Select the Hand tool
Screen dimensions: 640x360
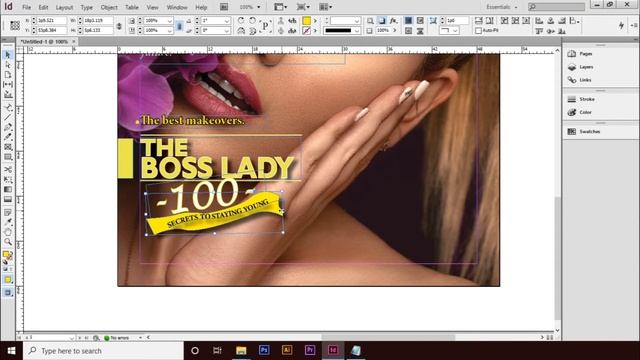[8, 232]
